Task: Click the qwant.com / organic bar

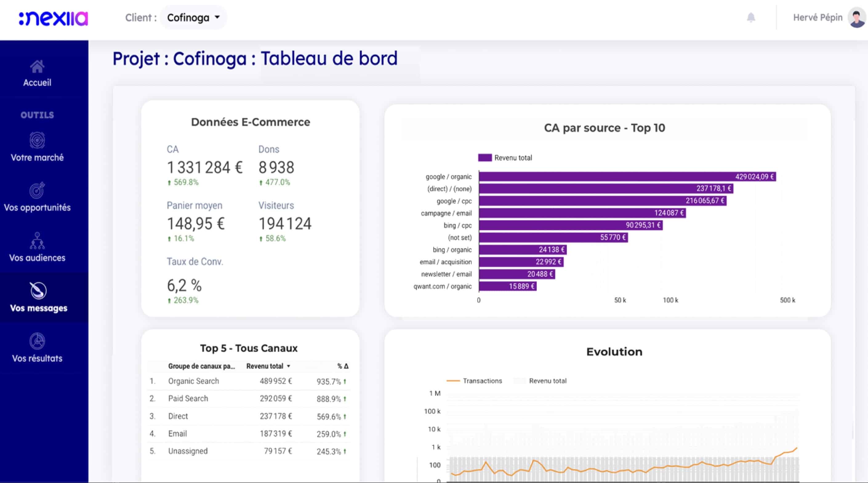Action: click(x=508, y=286)
